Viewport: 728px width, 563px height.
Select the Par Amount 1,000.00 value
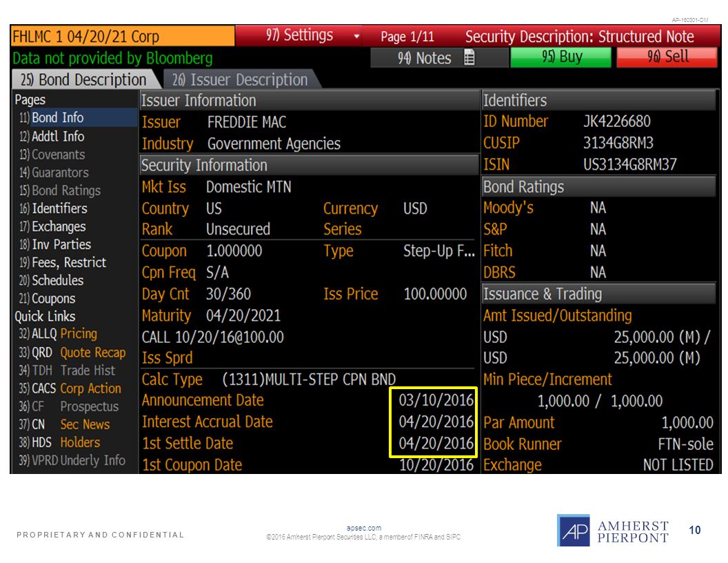pos(687,423)
